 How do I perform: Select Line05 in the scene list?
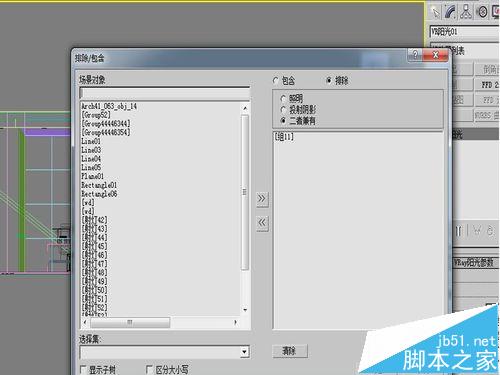point(91,167)
